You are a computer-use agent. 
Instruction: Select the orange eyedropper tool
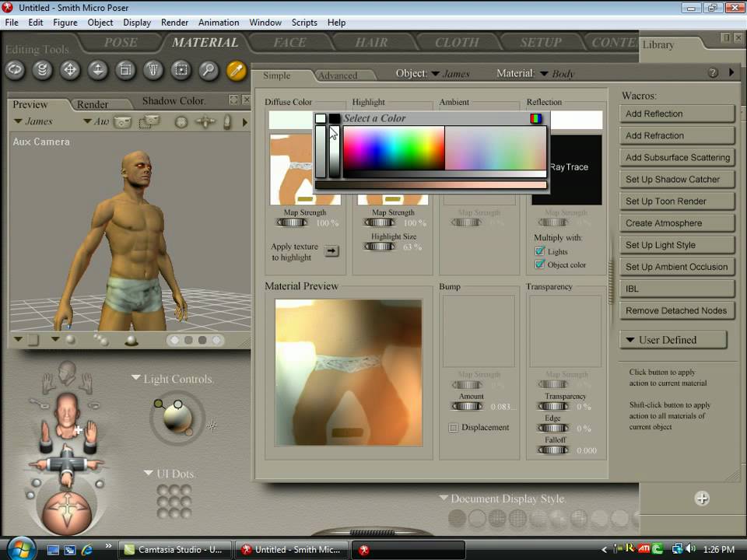(x=236, y=70)
